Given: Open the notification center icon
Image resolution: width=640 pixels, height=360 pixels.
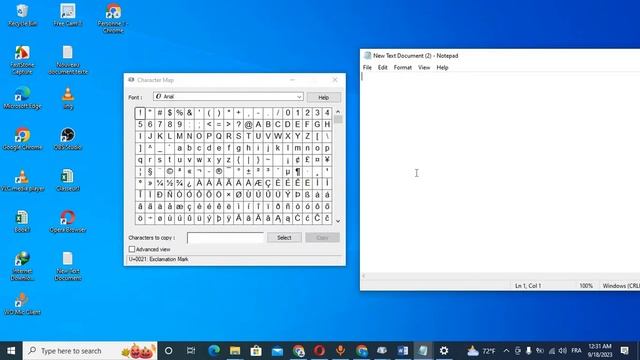Looking at the screenshot, I should pos(624,351).
